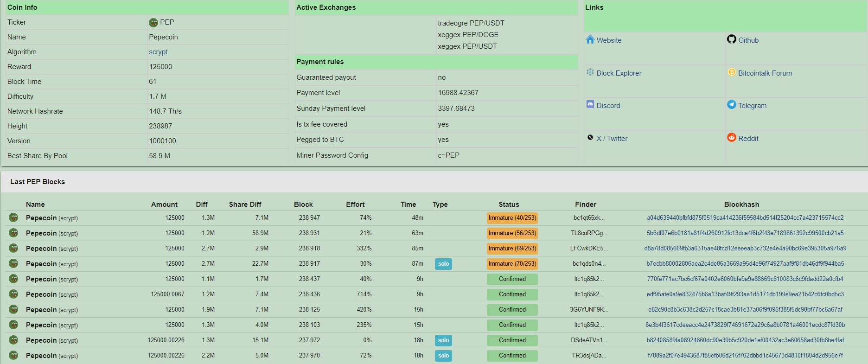Screen dimensions: 868x364
Task: Click the Effort column header
Action: 355,204
